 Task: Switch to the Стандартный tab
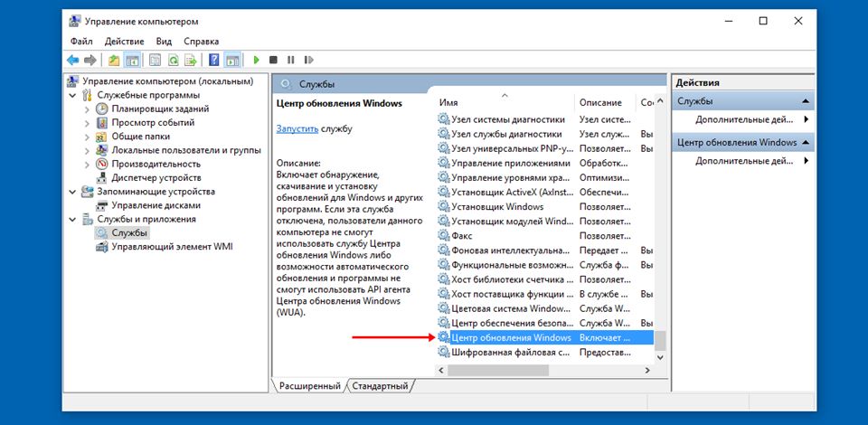coord(380,386)
